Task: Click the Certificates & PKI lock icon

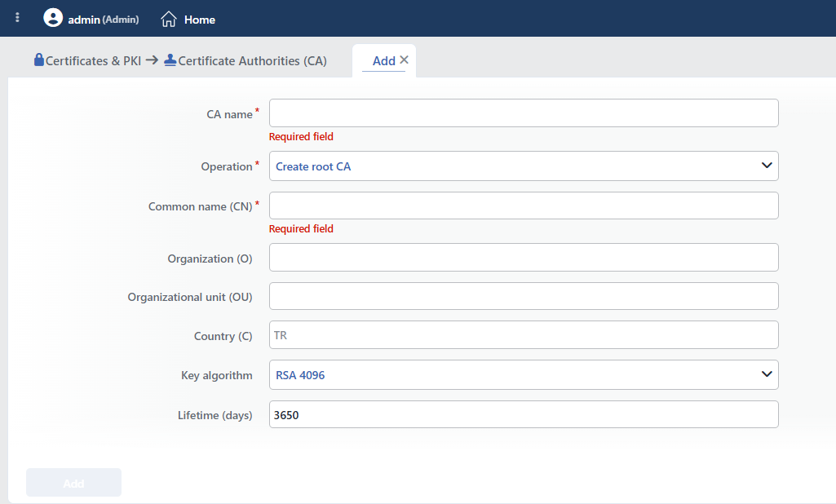Action: (39, 60)
